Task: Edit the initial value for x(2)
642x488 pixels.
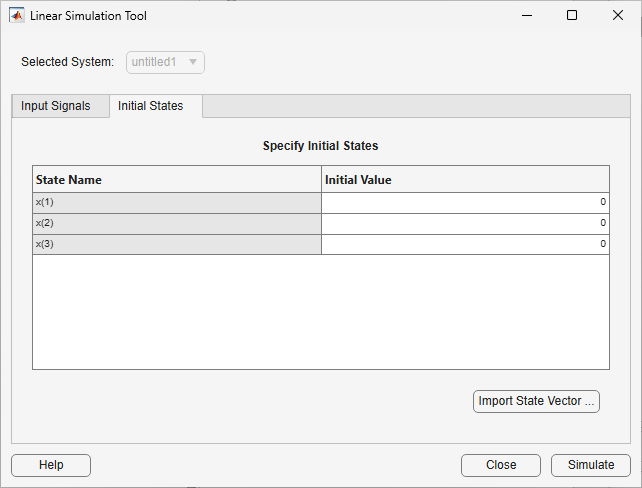Action: 465,223
